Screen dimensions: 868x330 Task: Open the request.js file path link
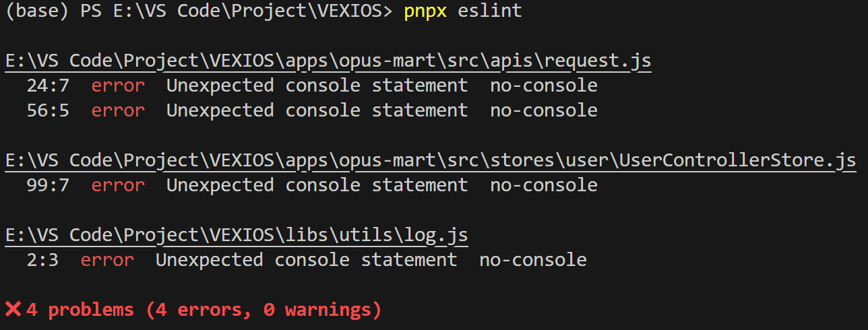328,61
